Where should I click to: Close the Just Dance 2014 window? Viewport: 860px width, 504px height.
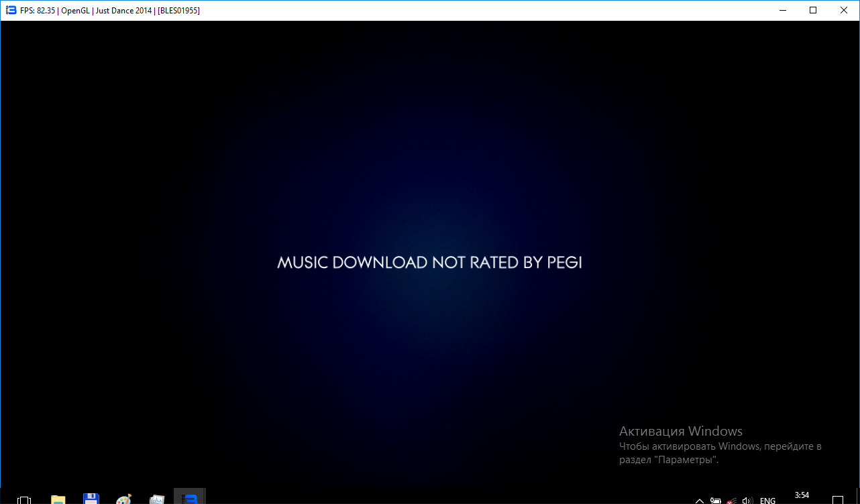[844, 10]
